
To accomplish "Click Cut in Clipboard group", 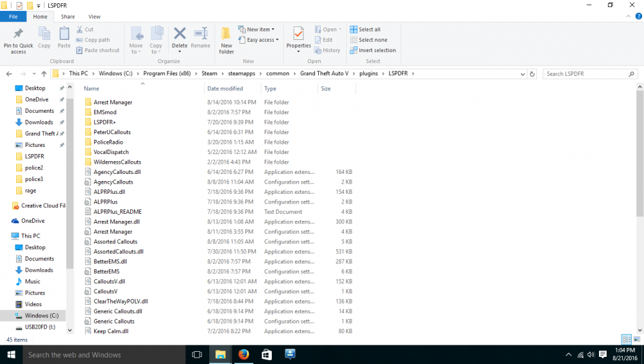I will pyautogui.click(x=85, y=30).
